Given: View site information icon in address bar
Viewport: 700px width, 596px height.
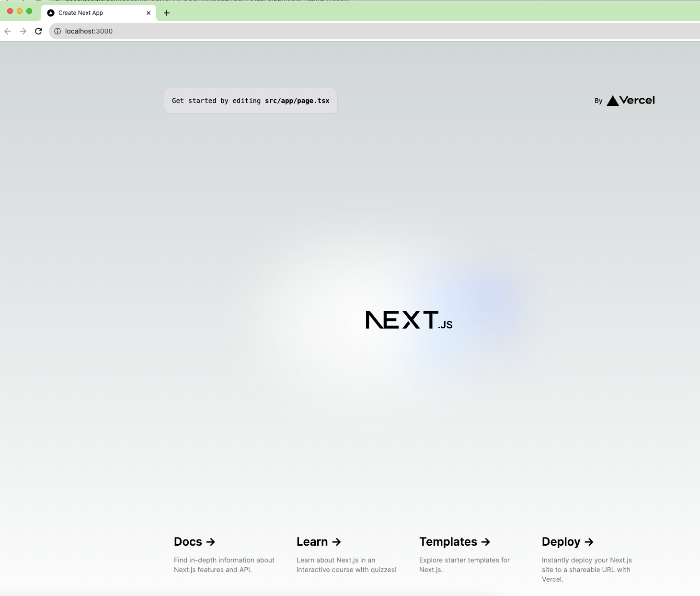Looking at the screenshot, I should coord(57,31).
